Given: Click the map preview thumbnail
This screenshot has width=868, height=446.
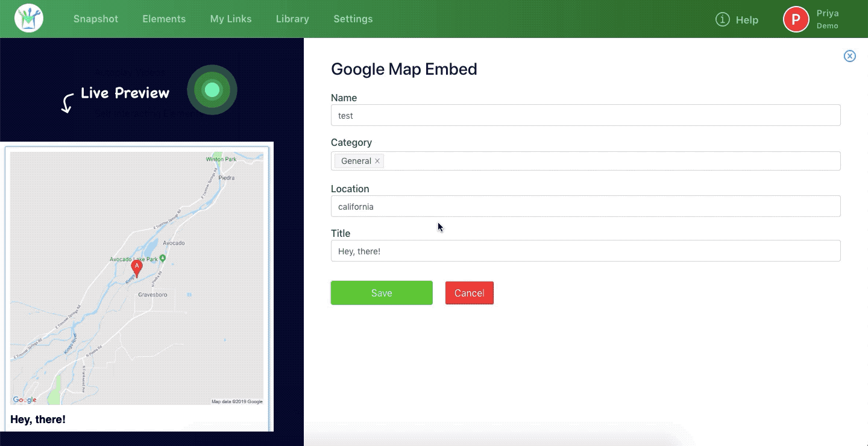Looking at the screenshot, I should (x=137, y=278).
